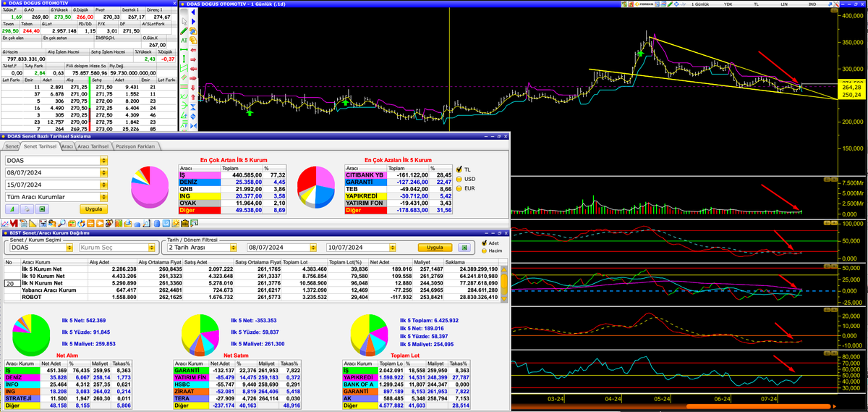Click Uygula in Tarihsel Saklama window

point(93,209)
